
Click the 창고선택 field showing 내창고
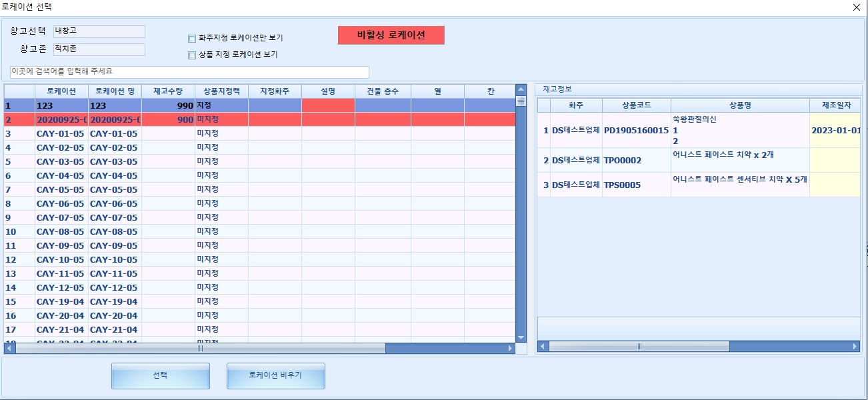tap(99, 31)
